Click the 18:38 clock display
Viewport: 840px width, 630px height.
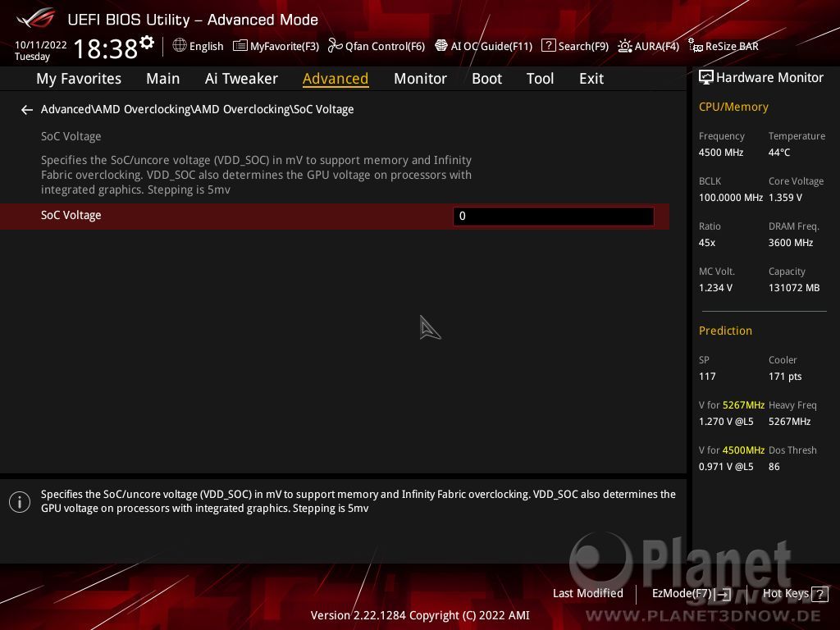106,48
